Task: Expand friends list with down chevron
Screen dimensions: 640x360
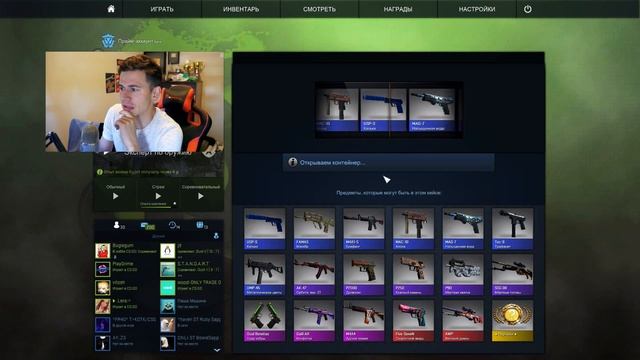Action: [x=217, y=350]
